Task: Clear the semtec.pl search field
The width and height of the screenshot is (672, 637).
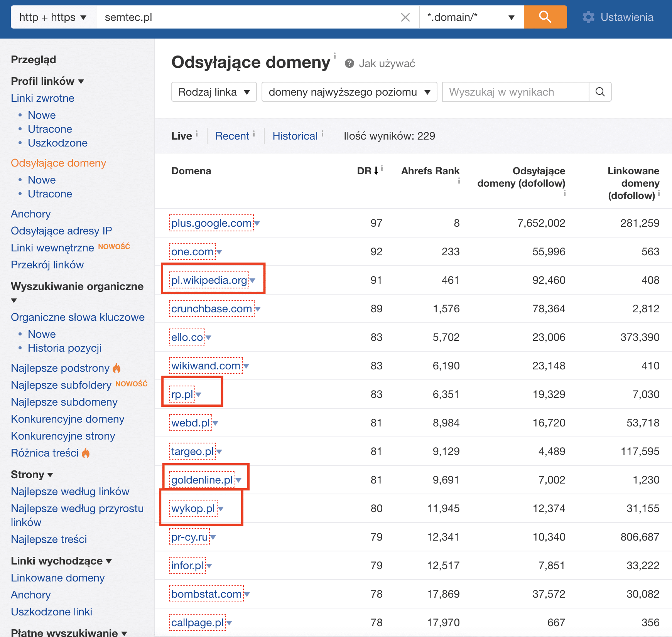Action: click(405, 17)
